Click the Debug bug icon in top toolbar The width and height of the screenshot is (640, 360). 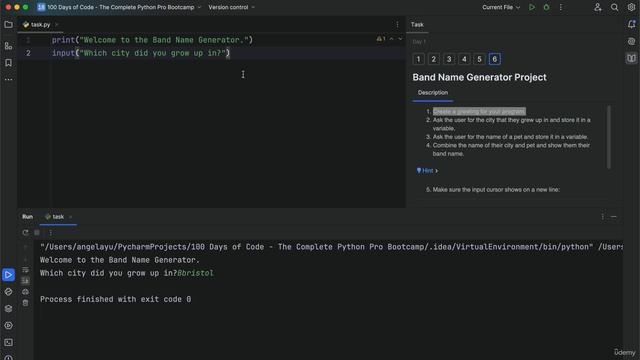click(x=546, y=7)
